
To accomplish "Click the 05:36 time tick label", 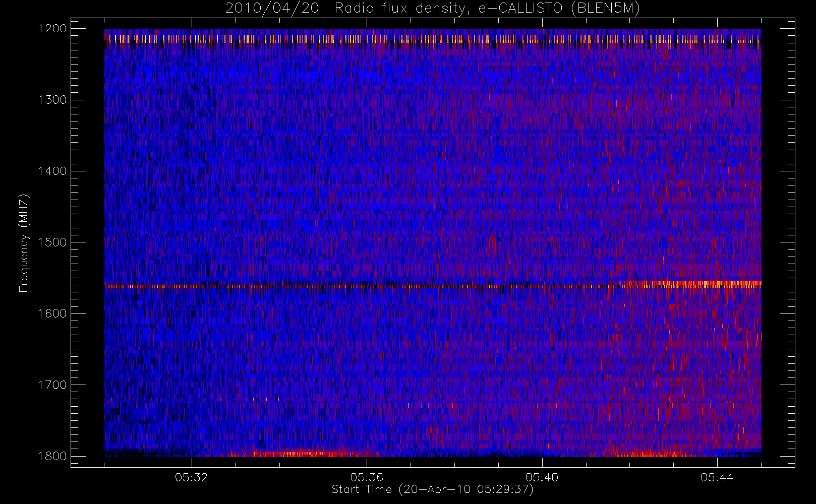I will click(x=367, y=477).
